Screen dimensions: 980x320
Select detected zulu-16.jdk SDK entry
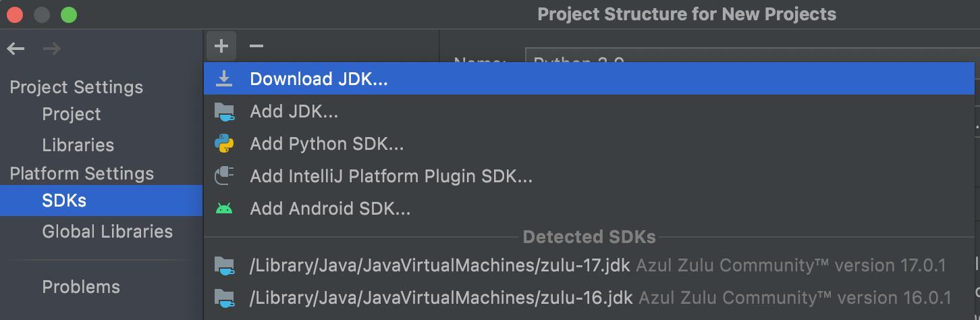pos(441,297)
